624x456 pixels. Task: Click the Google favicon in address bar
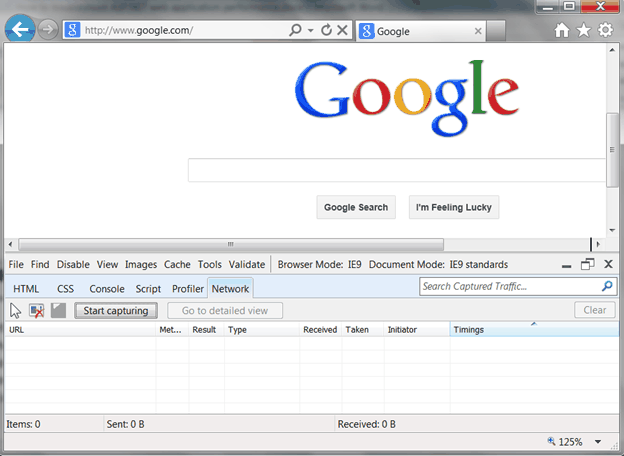[x=72, y=30]
